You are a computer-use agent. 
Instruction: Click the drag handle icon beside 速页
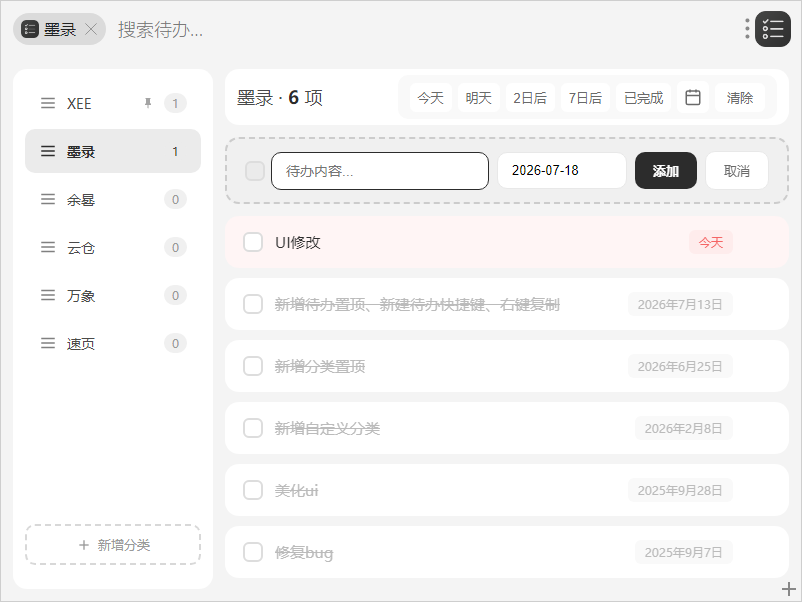click(x=48, y=343)
